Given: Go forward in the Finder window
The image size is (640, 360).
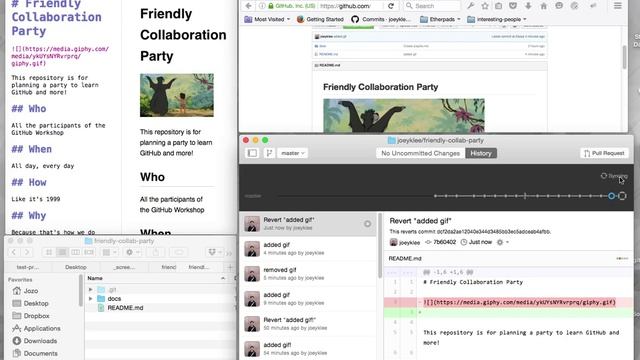Looking at the screenshot, I should [27, 252].
